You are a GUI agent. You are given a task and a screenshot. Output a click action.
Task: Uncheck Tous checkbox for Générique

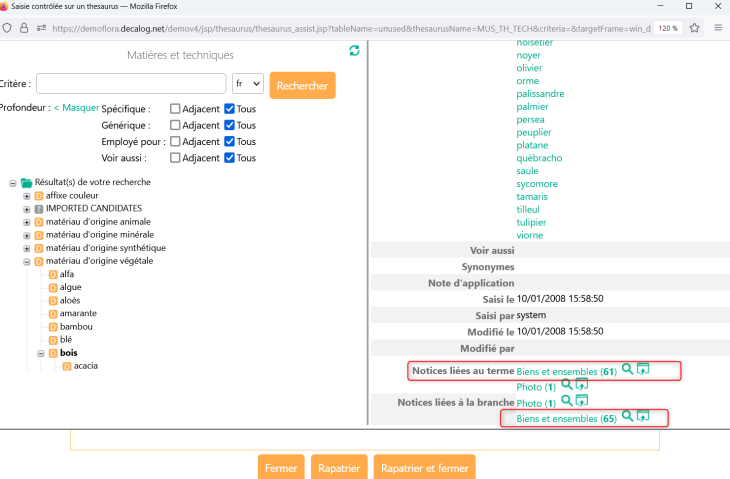click(x=230, y=125)
